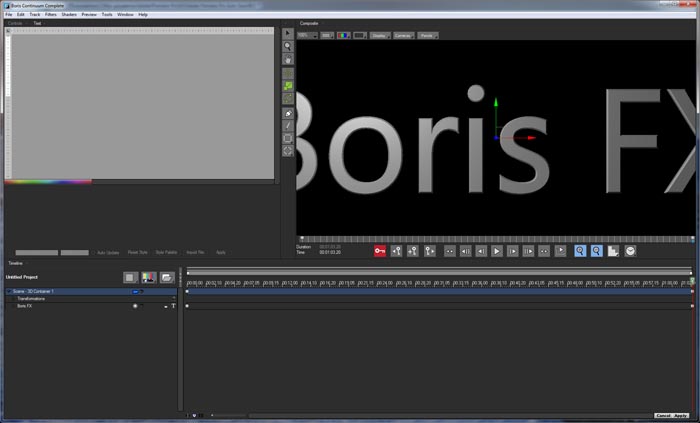
Task: Select the rectangle shape tool
Action: point(288,139)
